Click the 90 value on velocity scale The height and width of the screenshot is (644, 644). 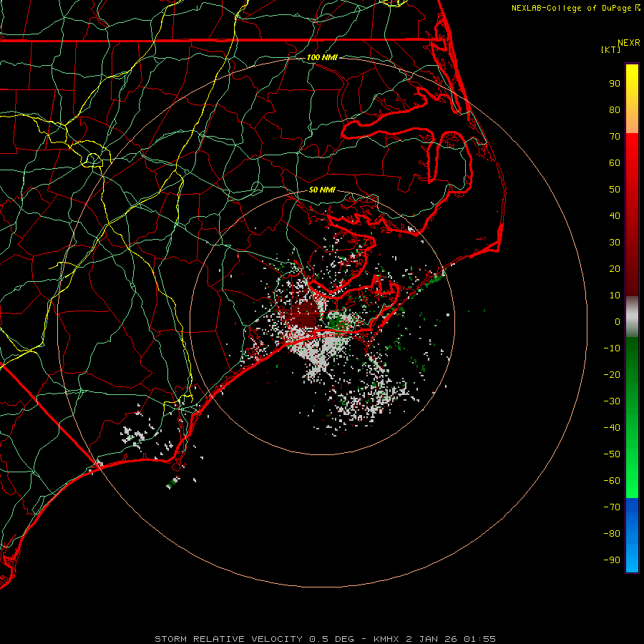pos(615,84)
